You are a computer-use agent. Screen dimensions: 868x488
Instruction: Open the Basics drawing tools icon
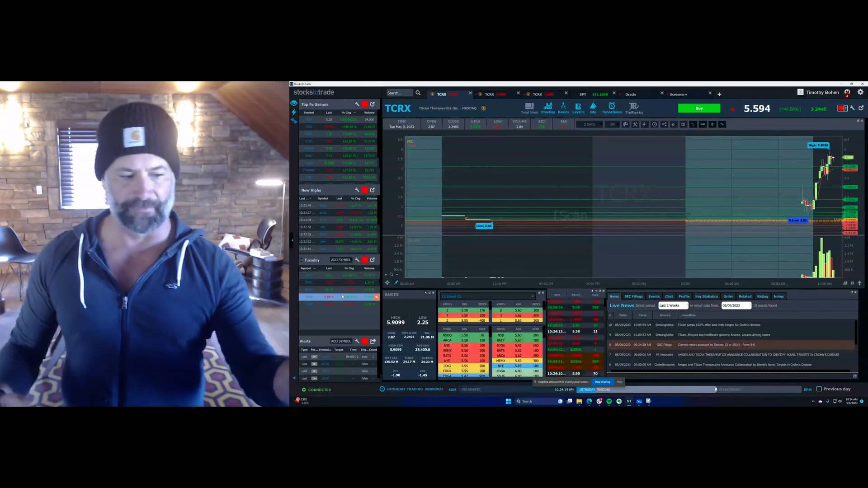(x=563, y=108)
